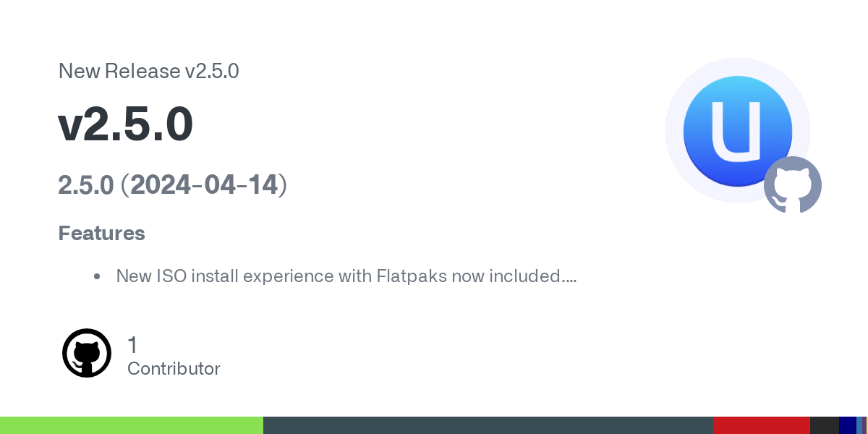Select the green language bar segment
This screenshot has height=434, width=868.
pos(132,425)
